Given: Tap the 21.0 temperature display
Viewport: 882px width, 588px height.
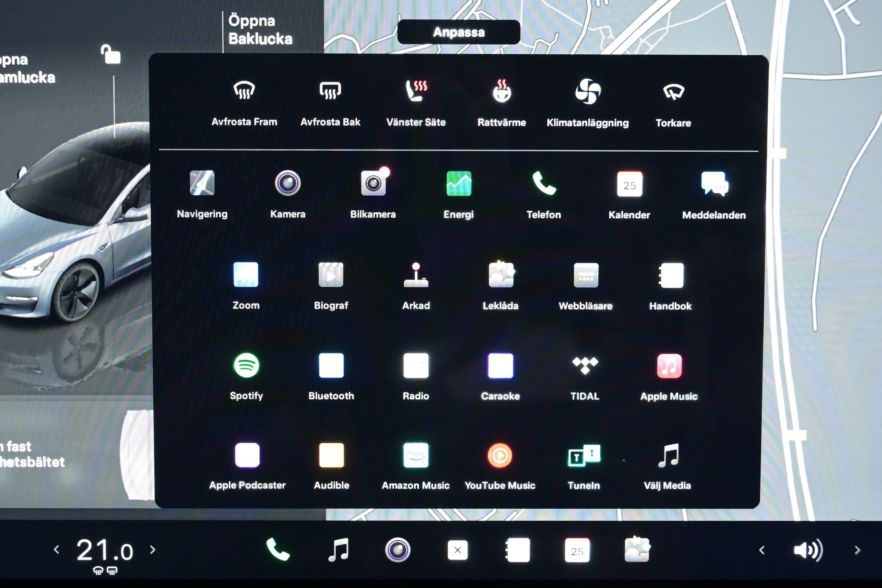Looking at the screenshot, I should [105, 551].
